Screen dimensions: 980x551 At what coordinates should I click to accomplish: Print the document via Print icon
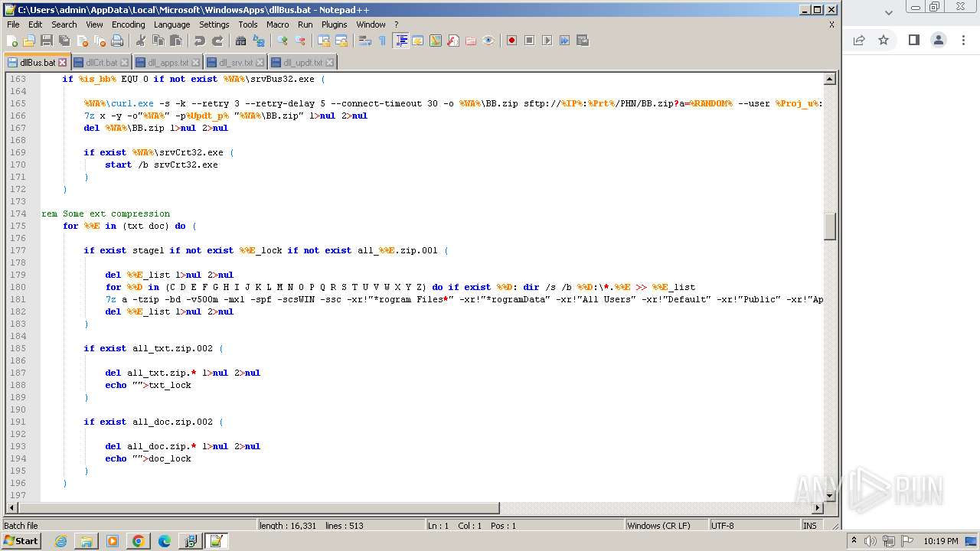click(117, 41)
